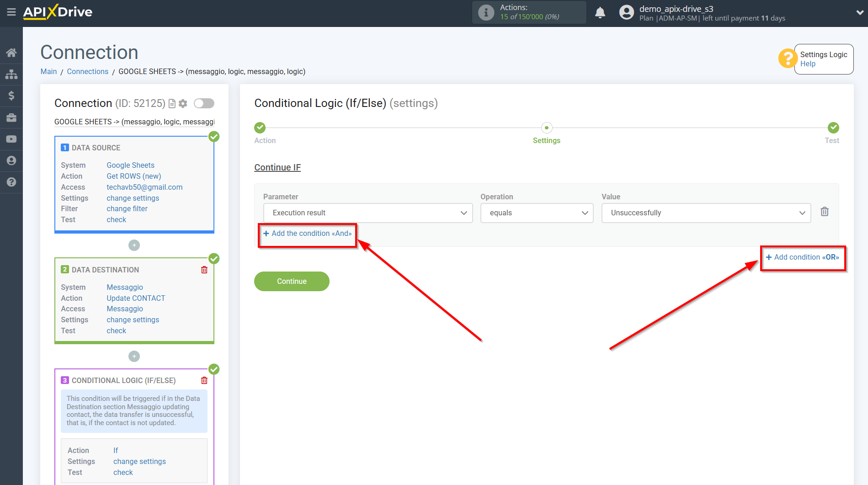Click change settings in Data Destination
Viewport: 868px width, 485px height.
(x=133, y=320)
